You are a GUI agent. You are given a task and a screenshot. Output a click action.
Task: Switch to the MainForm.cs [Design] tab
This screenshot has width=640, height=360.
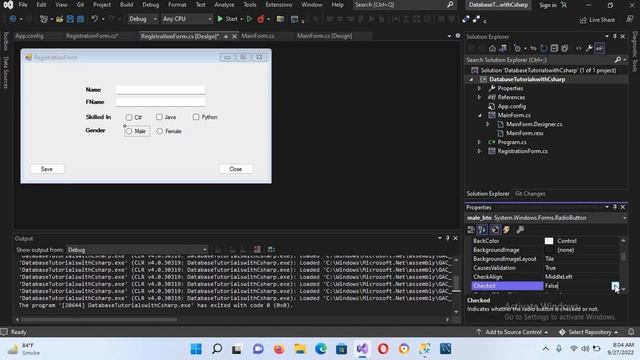[x=324, y=36]
